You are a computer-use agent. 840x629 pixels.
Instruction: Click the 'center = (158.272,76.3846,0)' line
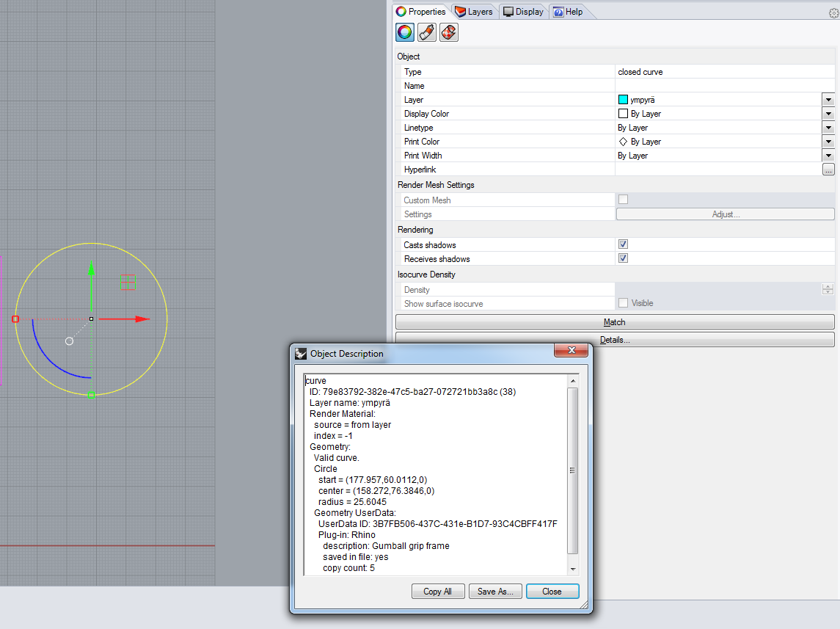[376, 491]
